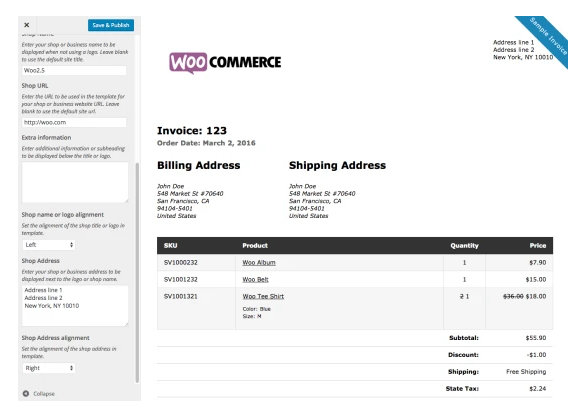This screenshot has height=407, width=577.
Task: Click the $7.90 price cell
Action: tap(538, 263)
